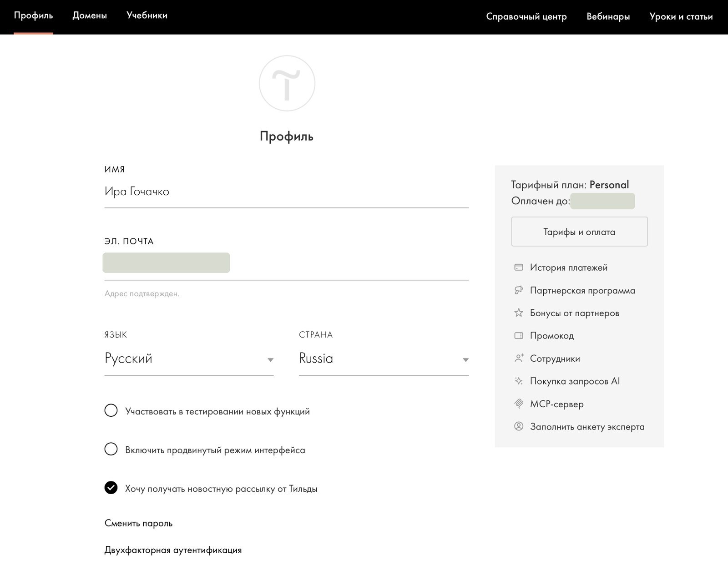
Task: Click the Сменить пароль link
Action: (x=138, y=523)
